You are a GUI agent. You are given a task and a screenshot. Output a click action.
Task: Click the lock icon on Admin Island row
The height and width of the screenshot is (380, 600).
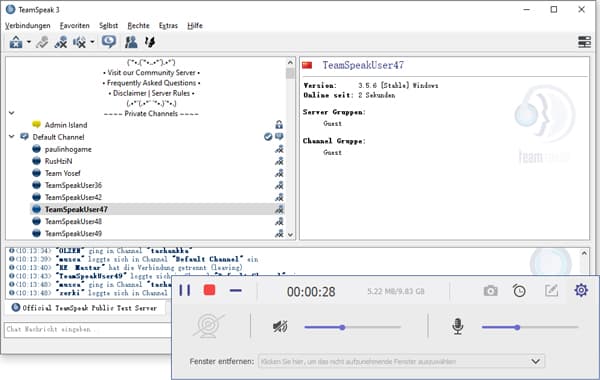pos(279,125)
